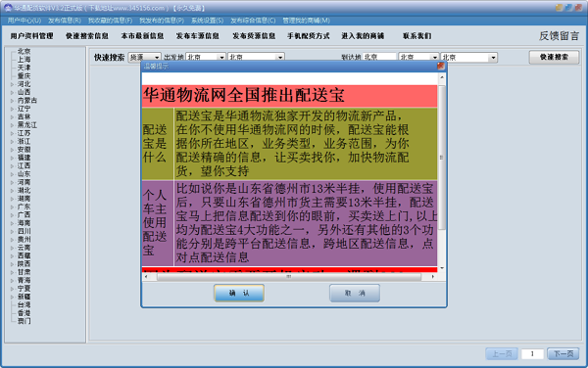Select 北京 in the region tree
Viewport: 588px width, 368px height.
coord(24,51)
